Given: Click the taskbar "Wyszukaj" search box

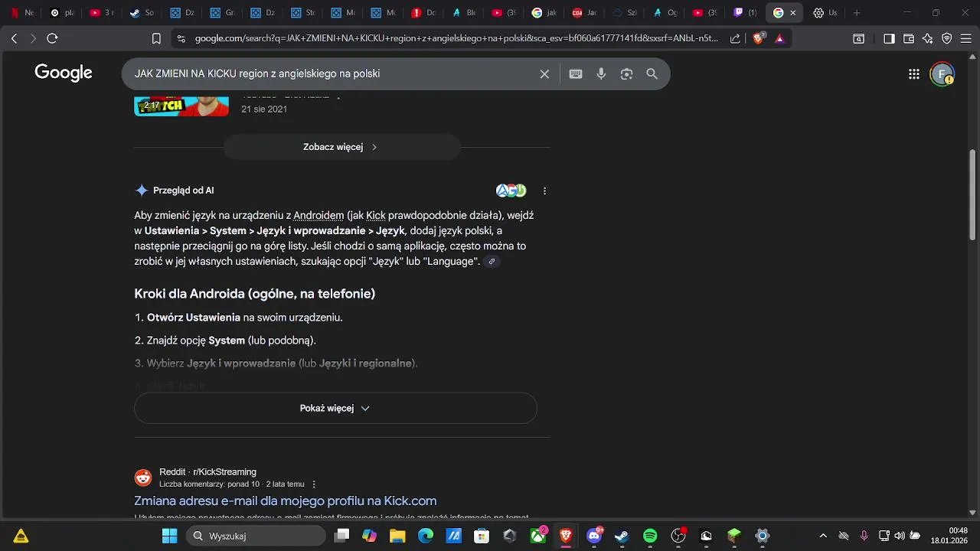Looking at the screenshot, I should pos(256,536).
